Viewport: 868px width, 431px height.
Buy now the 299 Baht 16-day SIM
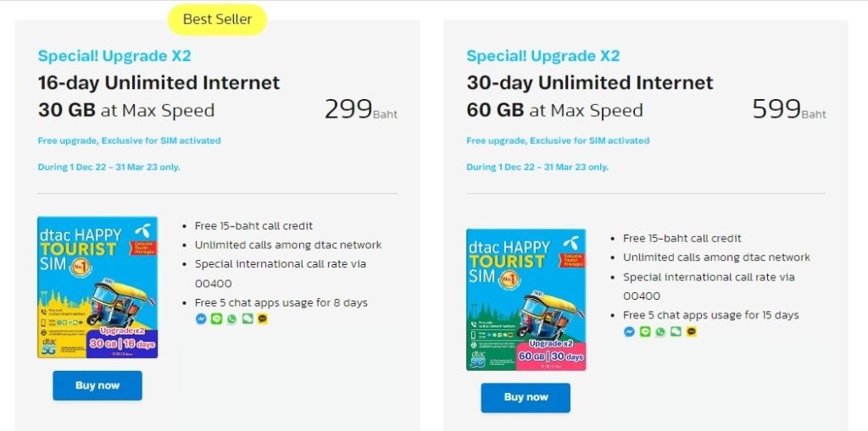tap(97, 385)
